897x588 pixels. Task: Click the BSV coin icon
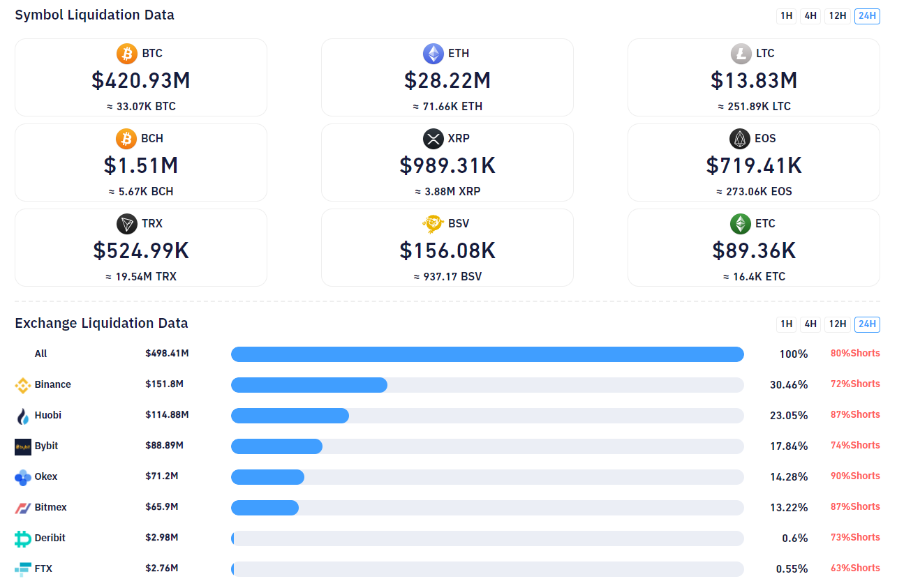[x=433, y=224]
